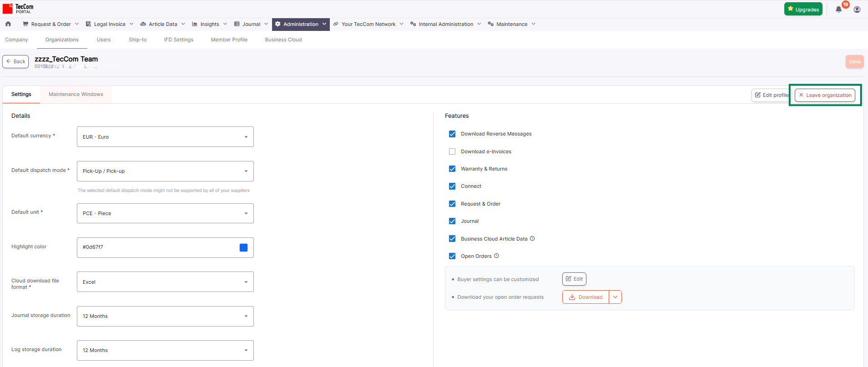Viewport: 868px width, 367px height.
Task: Open Cloud download file format dropdown
Action: (x=165, y=282)
